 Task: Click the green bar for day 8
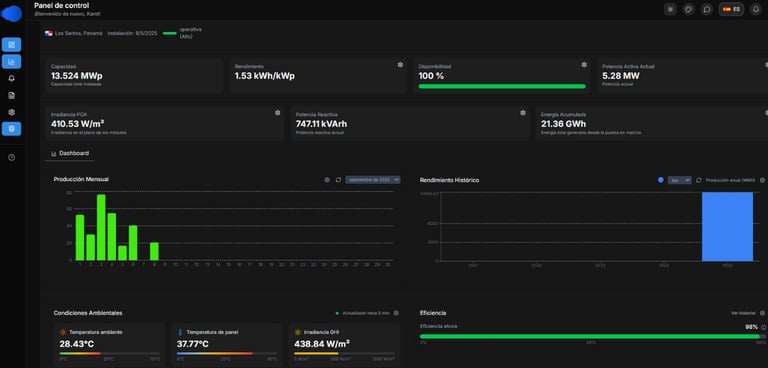click(x=154, y=251)
